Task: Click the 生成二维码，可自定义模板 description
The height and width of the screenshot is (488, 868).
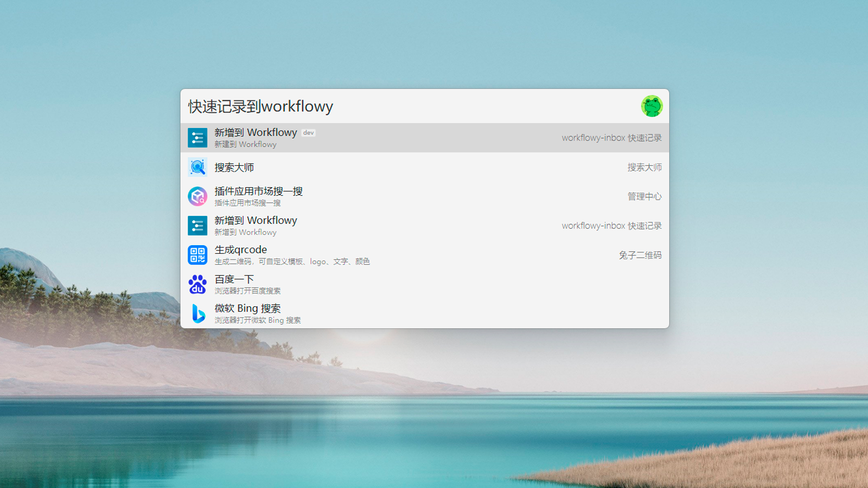Action: click(292, 262)
